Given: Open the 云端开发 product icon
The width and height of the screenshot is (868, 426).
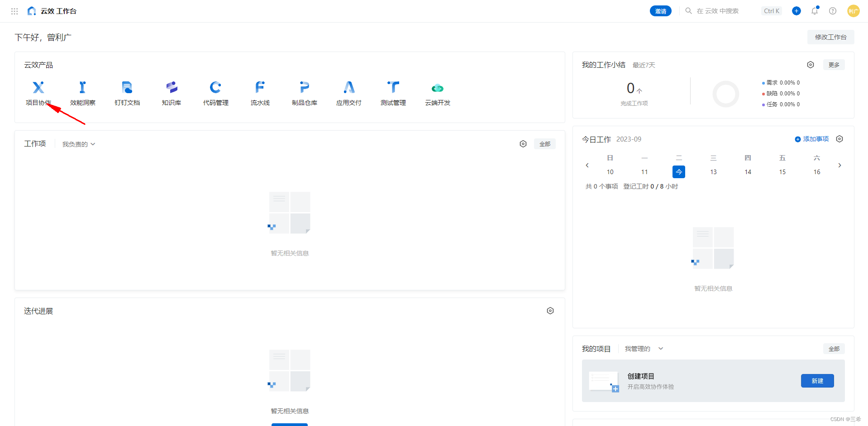Looking at the screenshot, I should [x=438, y=88].
